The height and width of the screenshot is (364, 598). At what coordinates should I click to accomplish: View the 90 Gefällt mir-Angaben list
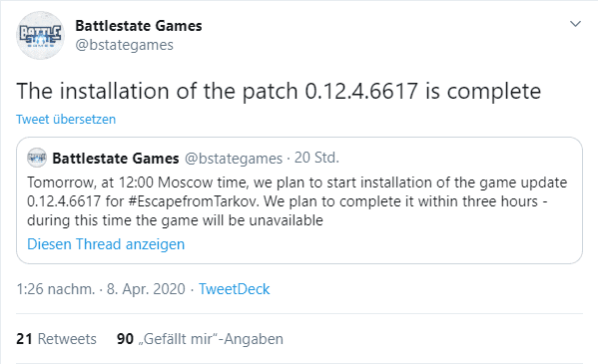200,339
